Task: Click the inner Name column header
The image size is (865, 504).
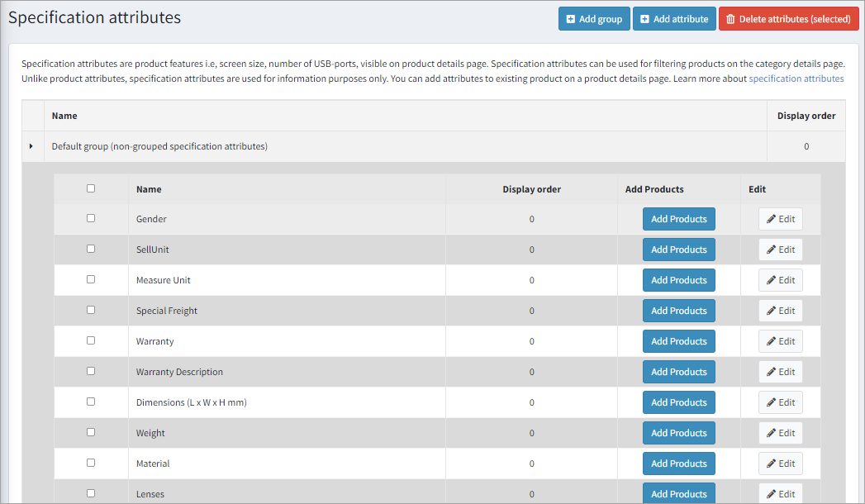Action: (149, 189)
